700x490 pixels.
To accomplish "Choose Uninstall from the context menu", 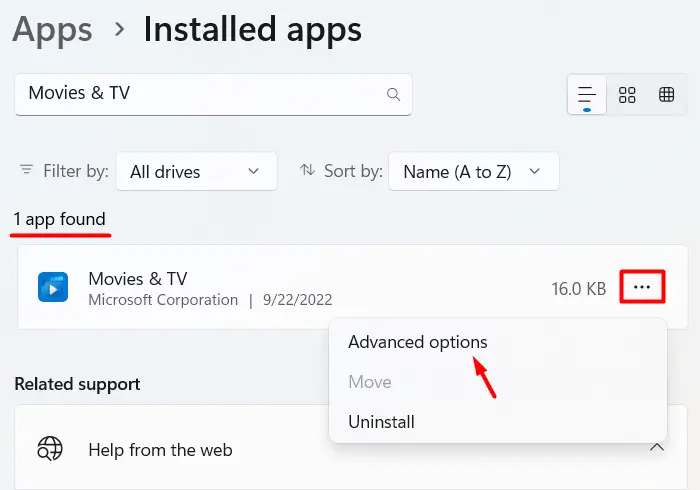I will coord(381,422).
